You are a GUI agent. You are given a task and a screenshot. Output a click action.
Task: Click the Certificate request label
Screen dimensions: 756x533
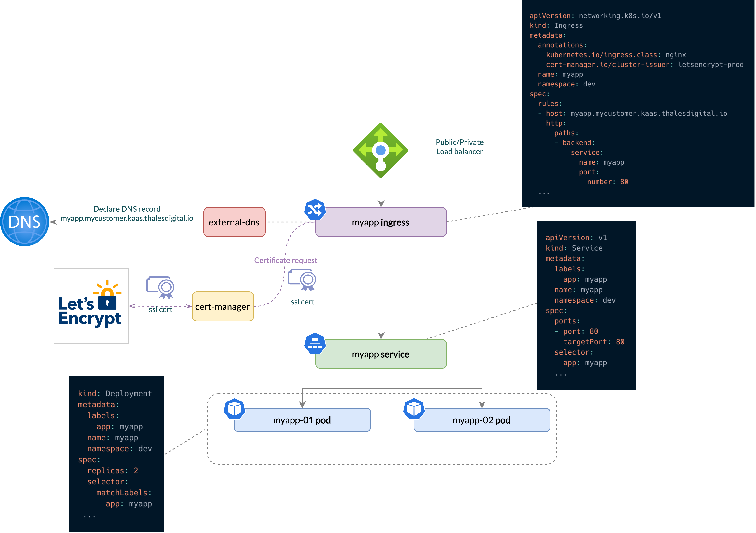click(x=286, y=261)
